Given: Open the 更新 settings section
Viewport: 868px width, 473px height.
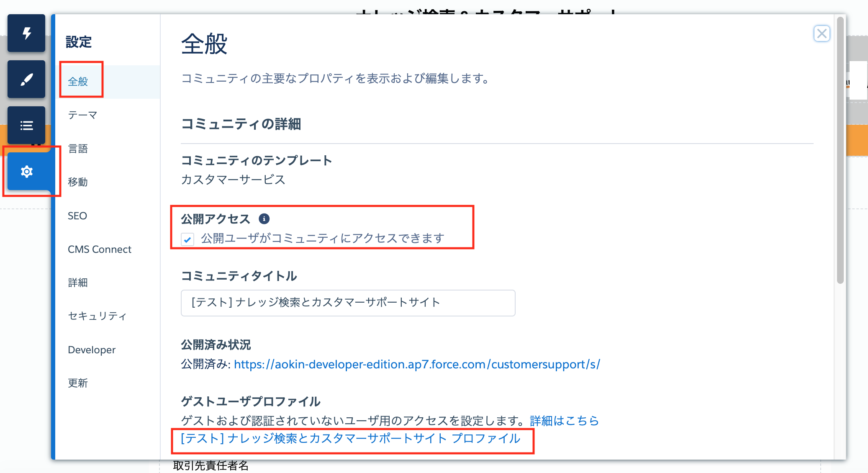Looking at the screenshot, I should pos(78,383).
